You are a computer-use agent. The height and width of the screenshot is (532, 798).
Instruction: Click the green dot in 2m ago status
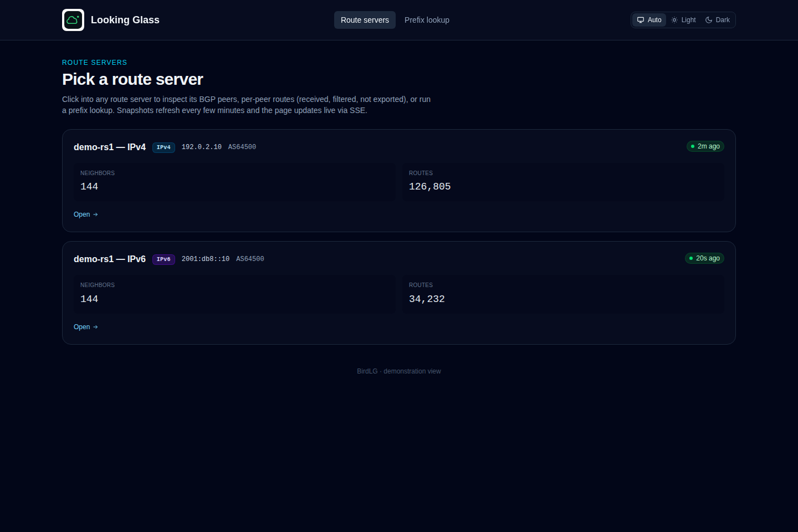tap(693, 146)
